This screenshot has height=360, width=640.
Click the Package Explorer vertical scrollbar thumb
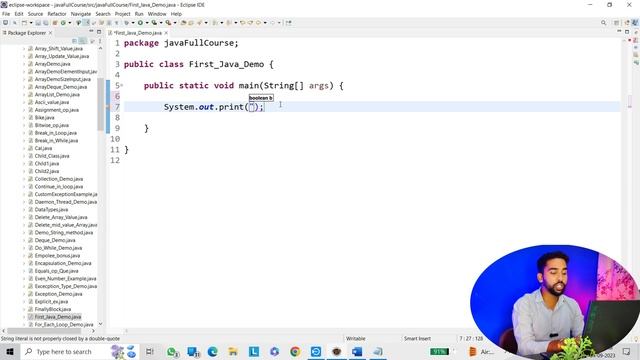click(x=100, y=104)
